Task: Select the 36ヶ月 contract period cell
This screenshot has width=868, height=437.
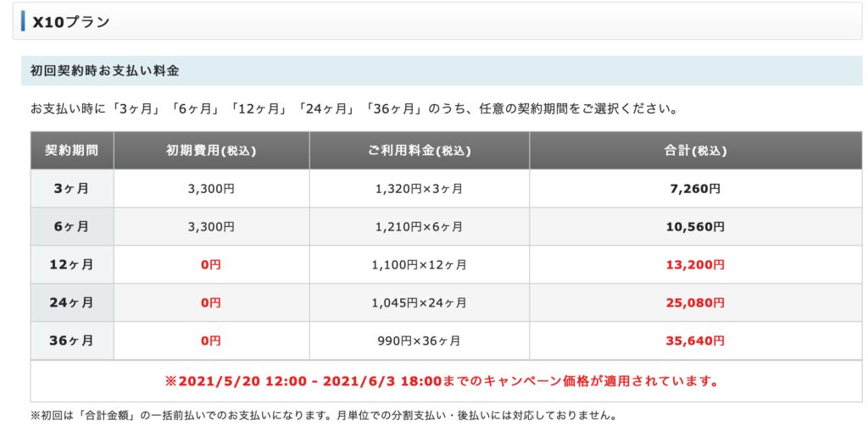Action: pyautogui.click(x=72, y=340)
